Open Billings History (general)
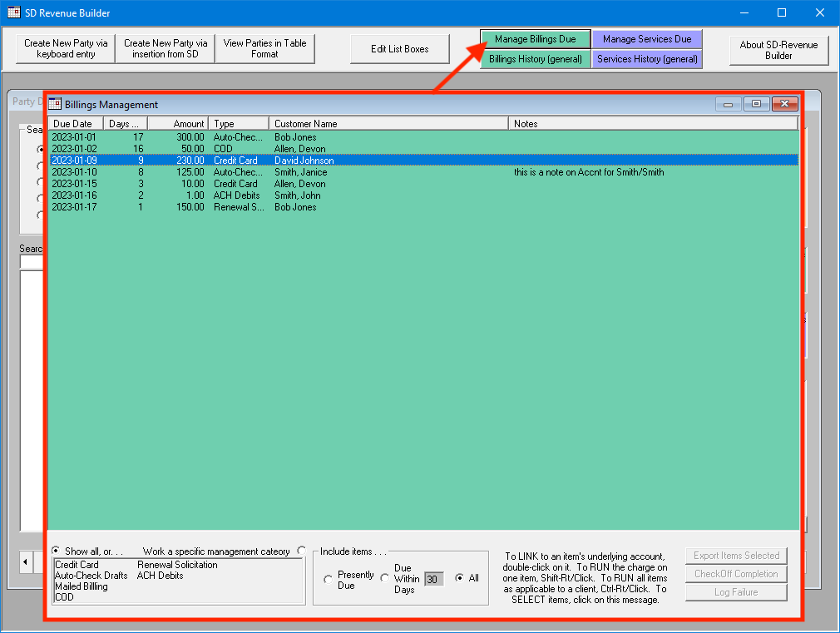This screenshot has width=840, height=633. [x=535, y=60]
